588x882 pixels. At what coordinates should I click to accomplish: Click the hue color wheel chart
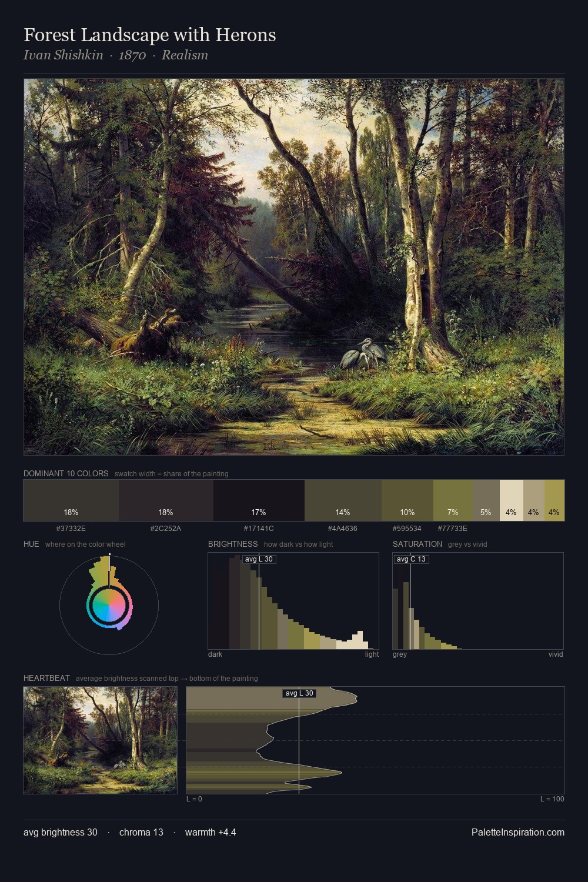click(109, 605)
